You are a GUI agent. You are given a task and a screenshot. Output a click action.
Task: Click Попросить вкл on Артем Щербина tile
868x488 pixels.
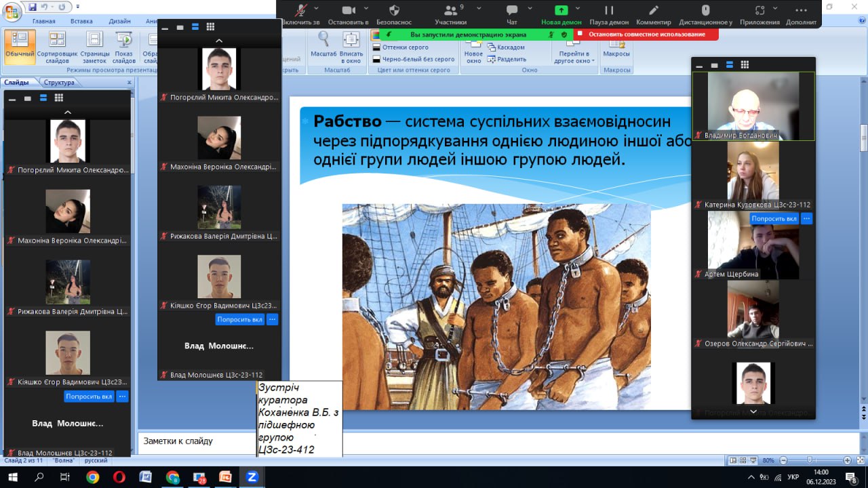coord(774,218)
